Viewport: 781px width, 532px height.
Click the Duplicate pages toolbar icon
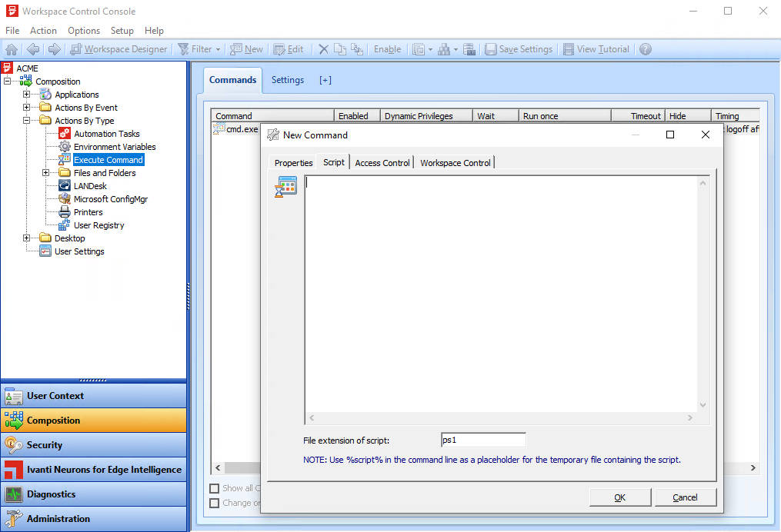(340, 49)
